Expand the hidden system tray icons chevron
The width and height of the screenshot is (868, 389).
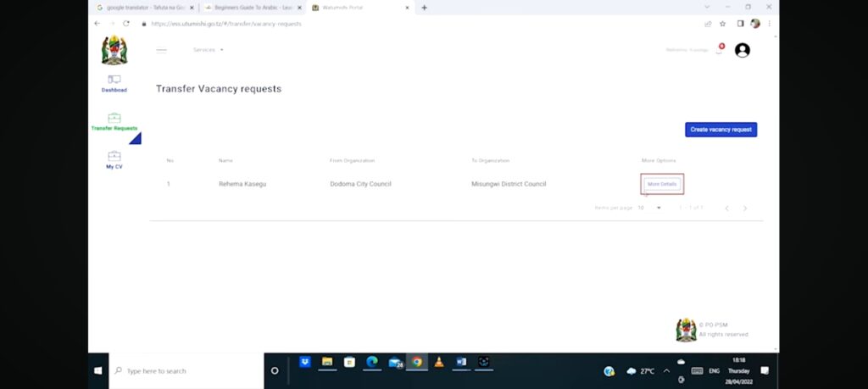666,371
